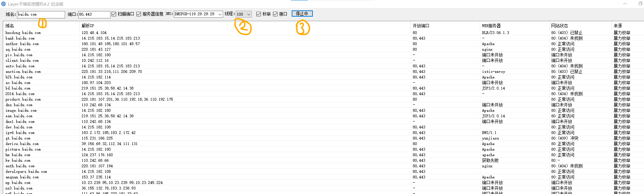Select the auto.baidu.com row

pos(324,66)
